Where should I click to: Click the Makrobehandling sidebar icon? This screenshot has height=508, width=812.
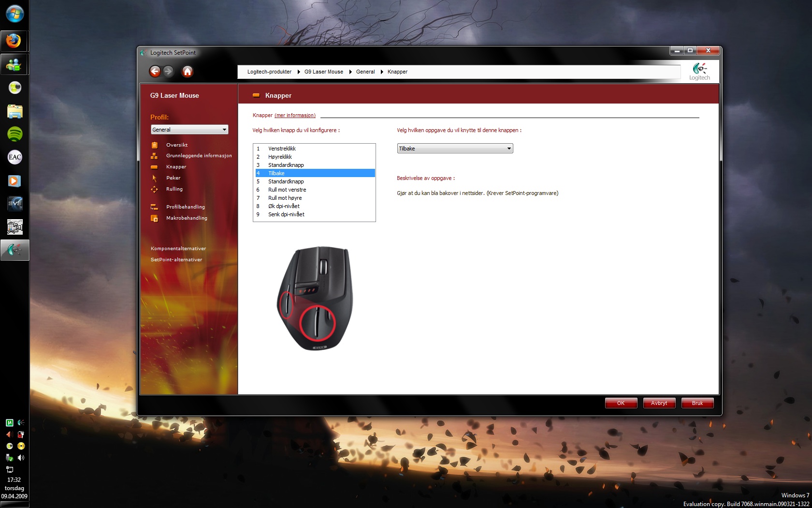(154, 218)
